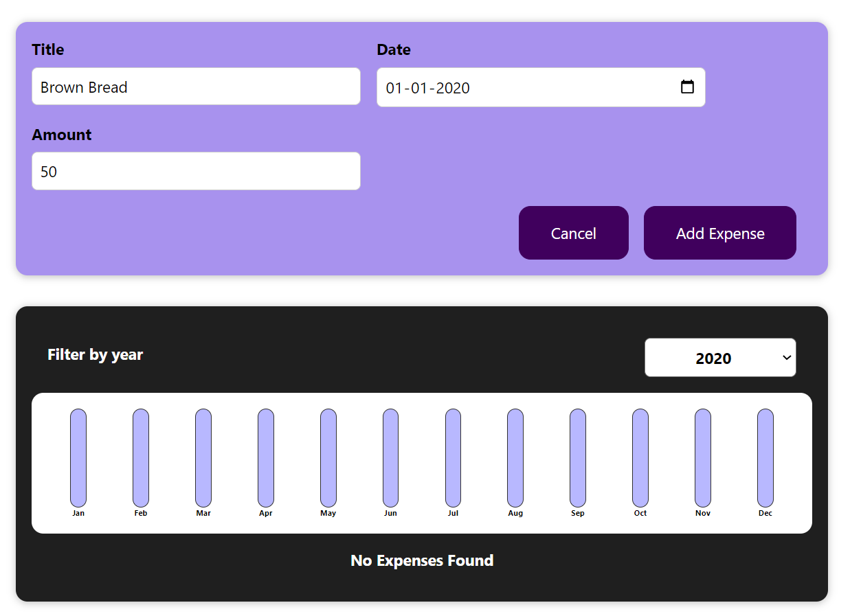Click the No Expenses Found message
The width and height of the screenshot is (850, 616).
422,560
